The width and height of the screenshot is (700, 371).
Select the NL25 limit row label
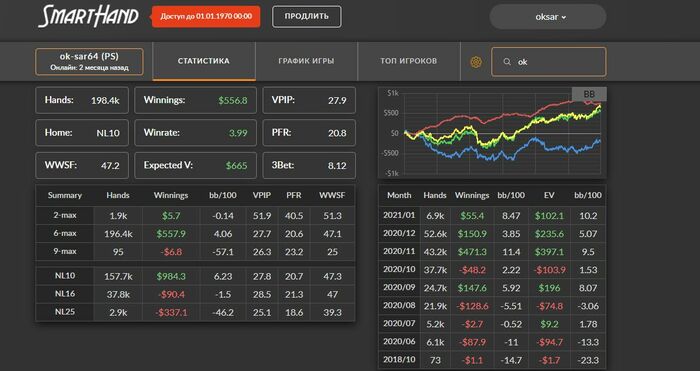[x=65, y=312]
